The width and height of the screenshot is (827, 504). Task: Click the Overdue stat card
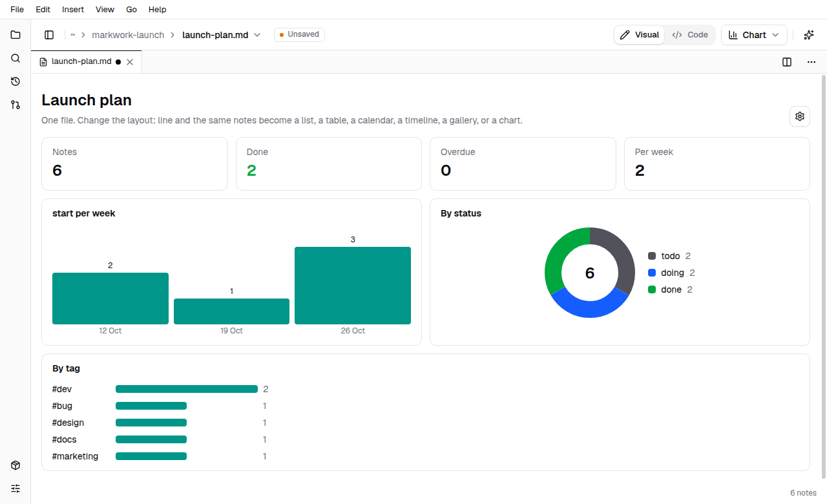click(523, 163)
